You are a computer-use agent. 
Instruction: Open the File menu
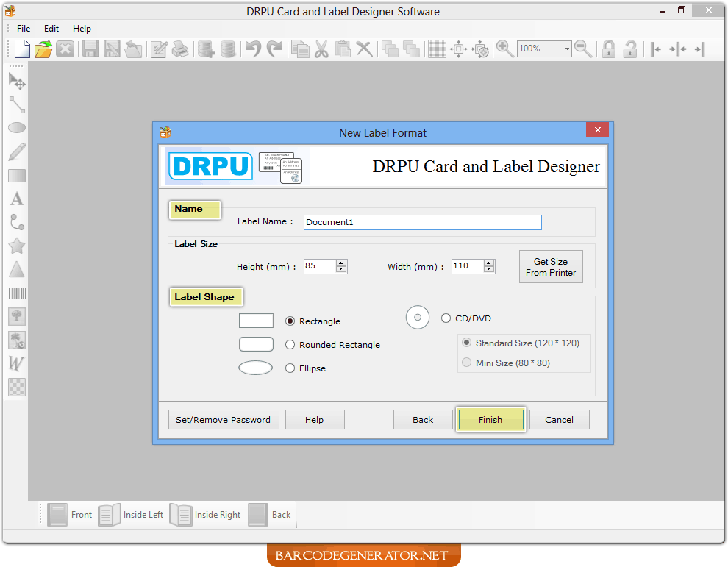click(x=24, y=29)
